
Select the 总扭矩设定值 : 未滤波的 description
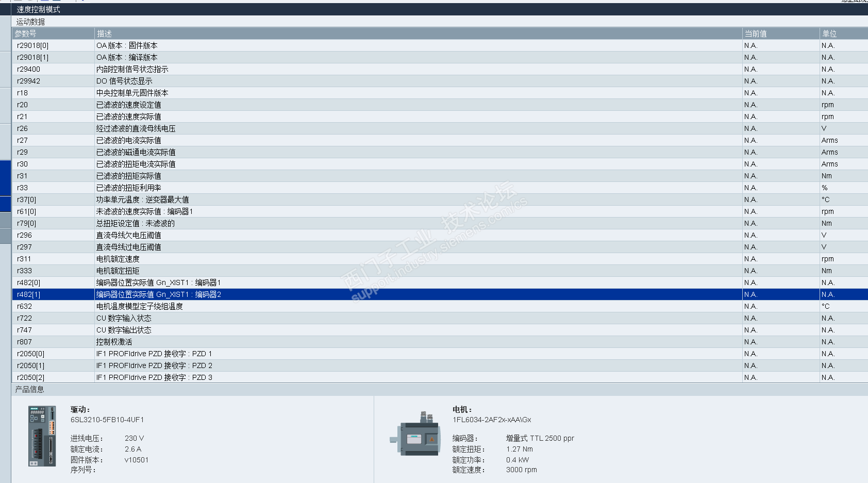click(136, 223)
